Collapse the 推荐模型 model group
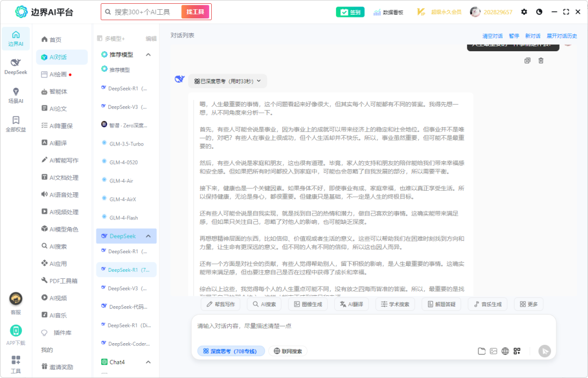Viewport: 588px width, 378px height. [x=148, y=54]
